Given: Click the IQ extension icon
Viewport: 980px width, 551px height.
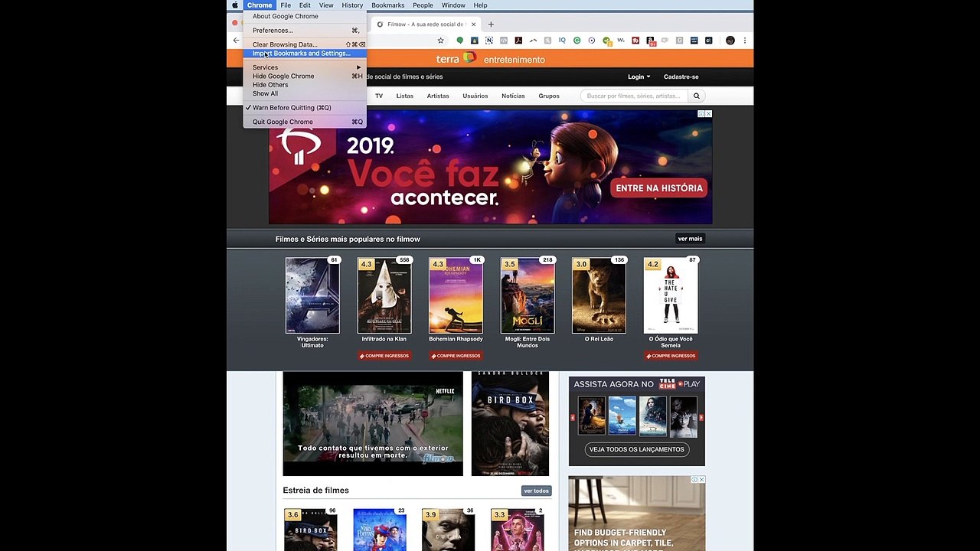Looking at the screenshot, I should [562, 41].
